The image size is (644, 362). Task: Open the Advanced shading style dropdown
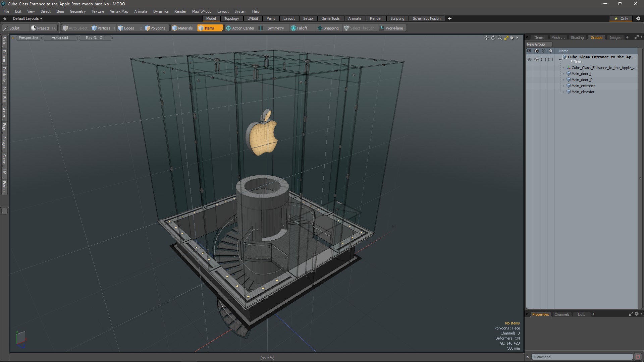[60, 38]
